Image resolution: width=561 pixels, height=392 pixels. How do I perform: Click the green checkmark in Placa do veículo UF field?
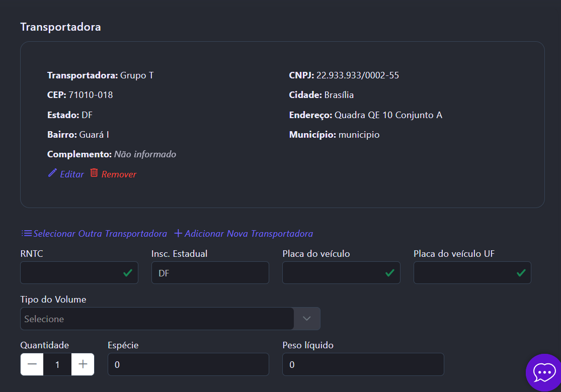coord(521,273)
